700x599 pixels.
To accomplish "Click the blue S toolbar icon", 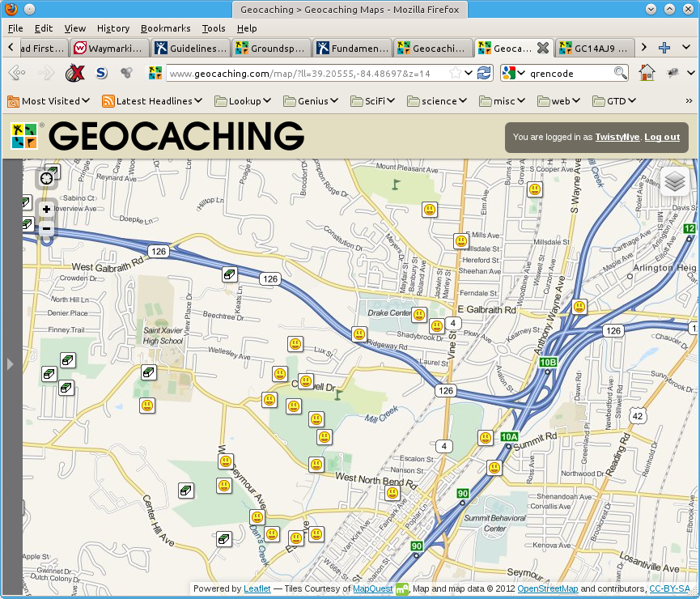I will point(102,72).
